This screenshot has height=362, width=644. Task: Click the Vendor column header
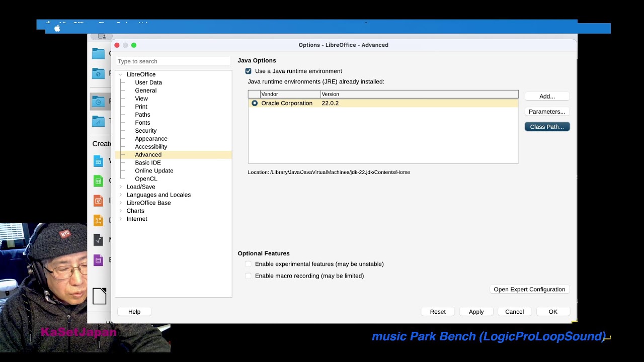[x=290, y=94]
